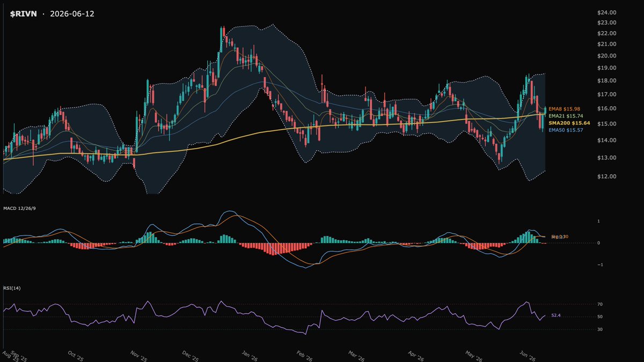644x362 pixels.
Task: Click the current RSI reading 52.4
Action: (x=556, y=315)
